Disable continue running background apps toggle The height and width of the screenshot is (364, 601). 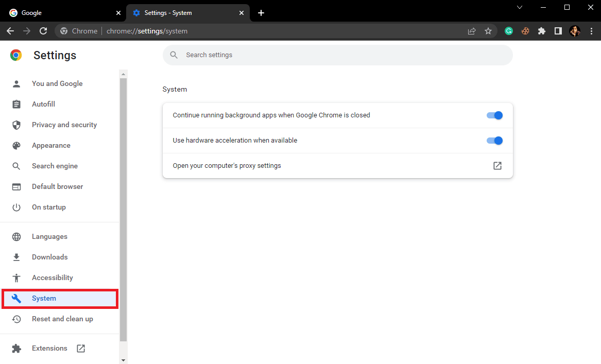coord(494,115)
